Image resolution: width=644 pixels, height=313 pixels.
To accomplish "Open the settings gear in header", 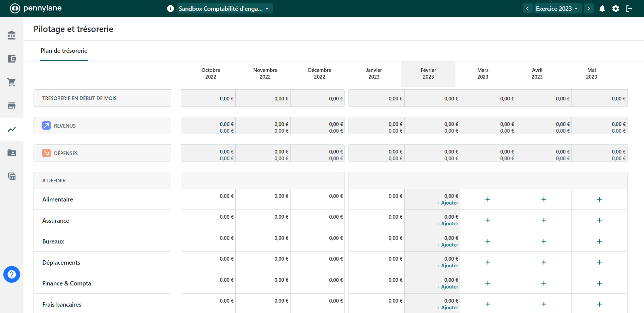I will point(615,9).
